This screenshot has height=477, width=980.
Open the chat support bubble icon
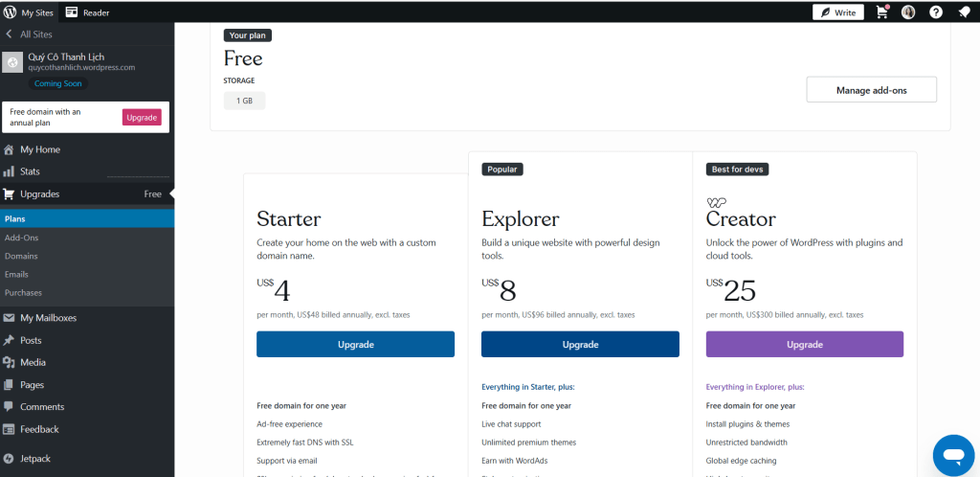[x=952, y=455]
